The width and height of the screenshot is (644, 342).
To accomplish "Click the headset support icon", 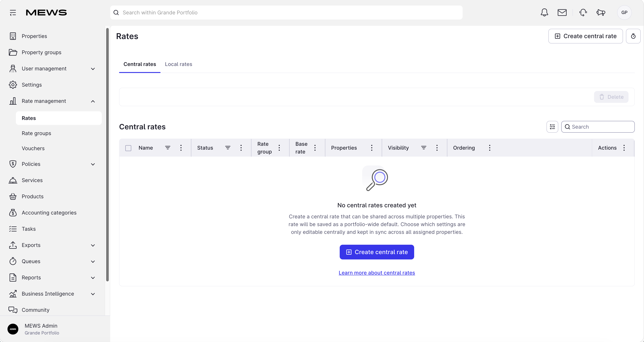I will 583,13.
